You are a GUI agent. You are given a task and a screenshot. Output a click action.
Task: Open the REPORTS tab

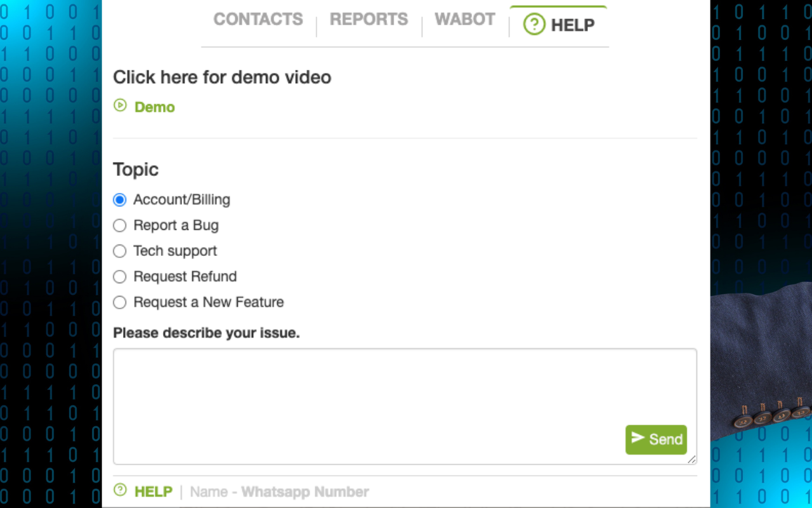click(x=369, y=20)
